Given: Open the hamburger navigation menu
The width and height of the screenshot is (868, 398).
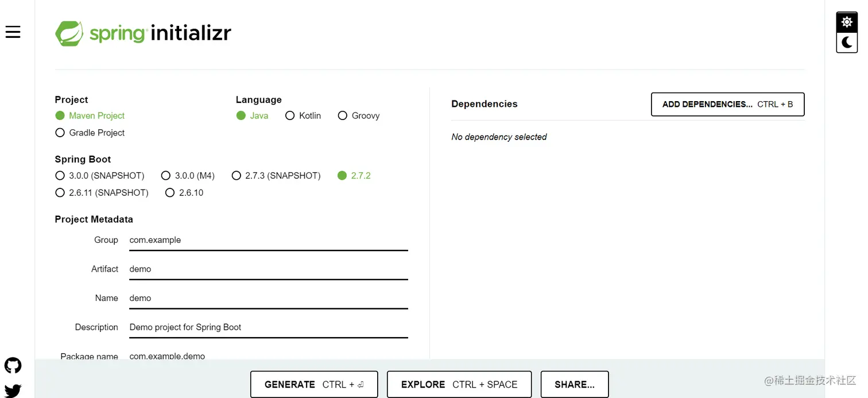Looking at the screenshot, I should [13, 32].
